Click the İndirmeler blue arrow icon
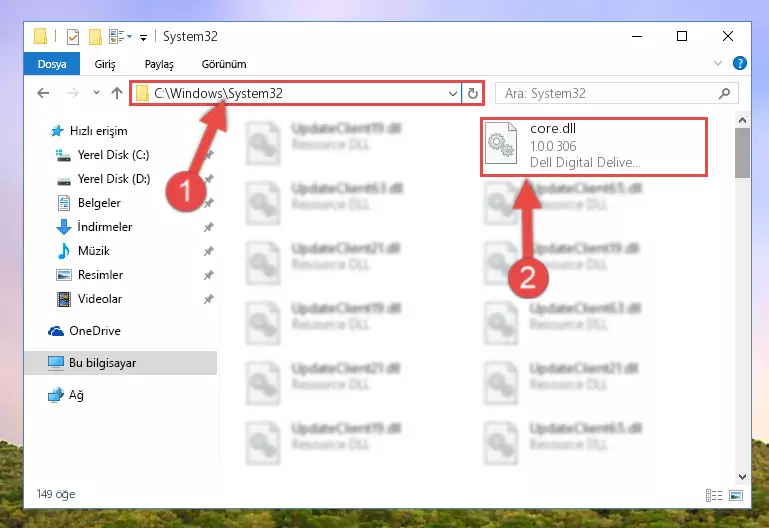Screen dimensions: 769x528 coord(64,226)
